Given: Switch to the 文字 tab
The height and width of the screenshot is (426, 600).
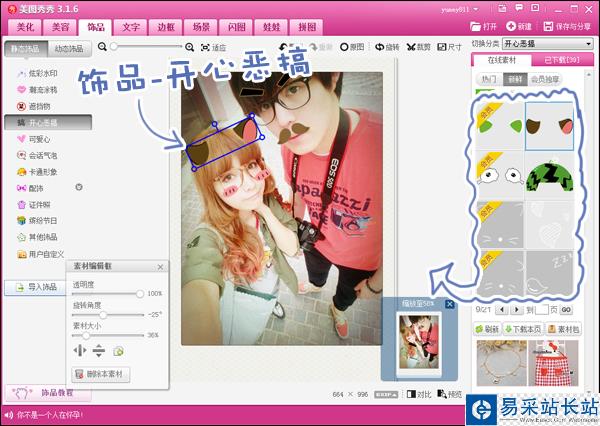Looking at the screenshot, I should 131,27.
